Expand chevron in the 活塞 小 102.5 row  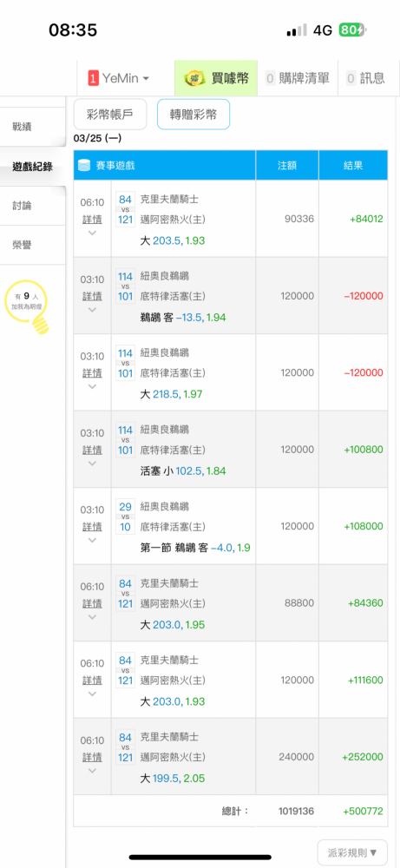click(x=92, y=464)
